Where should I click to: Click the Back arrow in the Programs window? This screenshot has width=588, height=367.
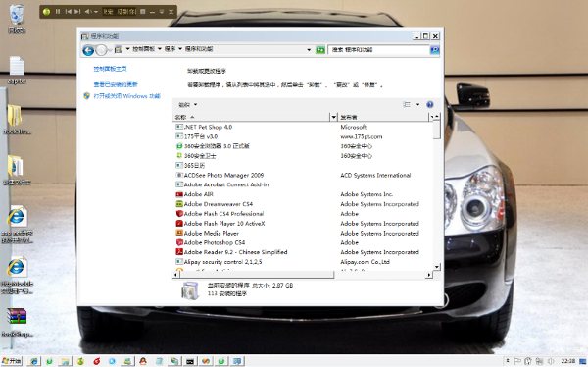tap(88, 50)
